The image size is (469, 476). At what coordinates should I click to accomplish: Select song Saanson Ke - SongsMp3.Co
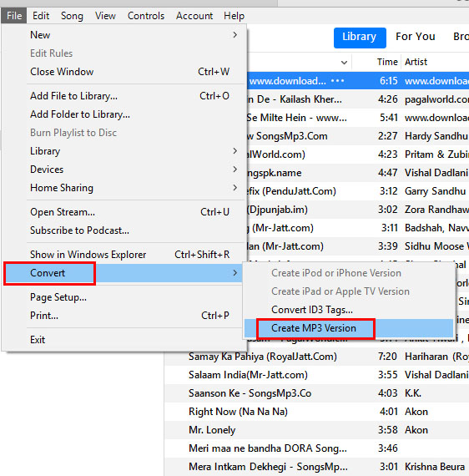250,393
